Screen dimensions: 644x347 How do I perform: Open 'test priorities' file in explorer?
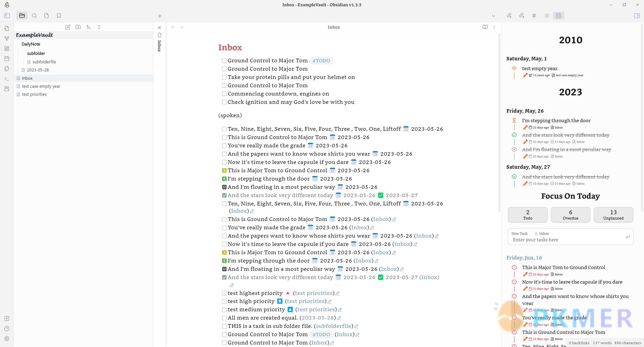tap(34, 94)
